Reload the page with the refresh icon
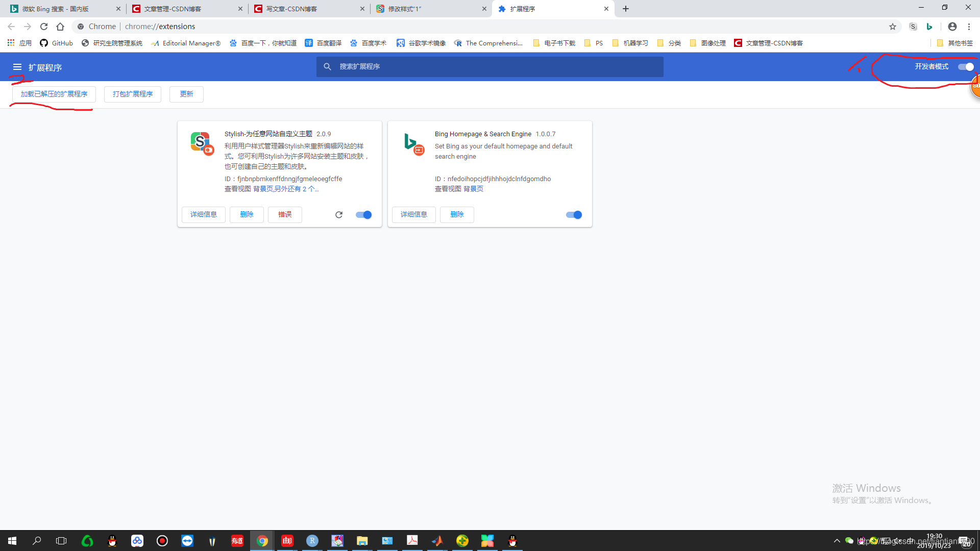Image resolution: width=980 pixels, height=551 pixels. (x=44, y=27)
